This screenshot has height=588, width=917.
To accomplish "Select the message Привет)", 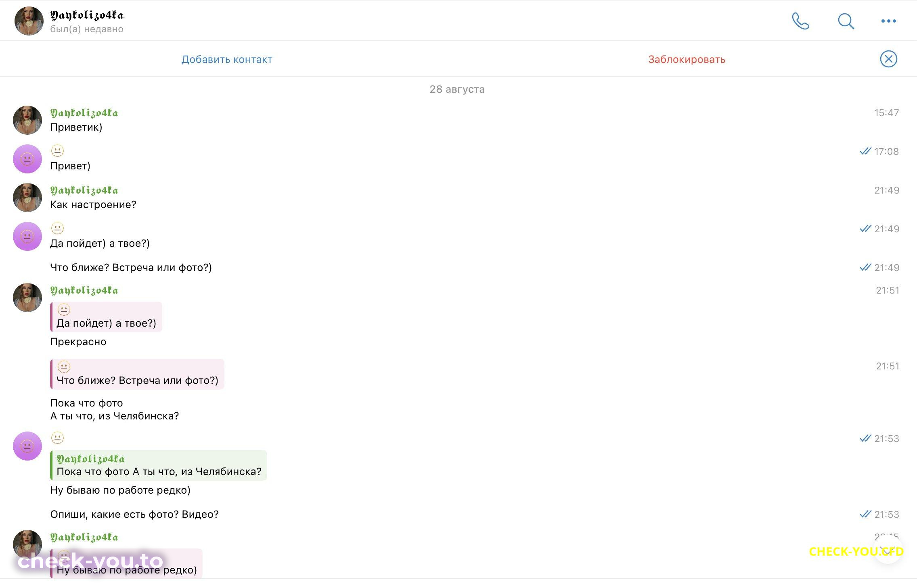I will click(70, 166).
